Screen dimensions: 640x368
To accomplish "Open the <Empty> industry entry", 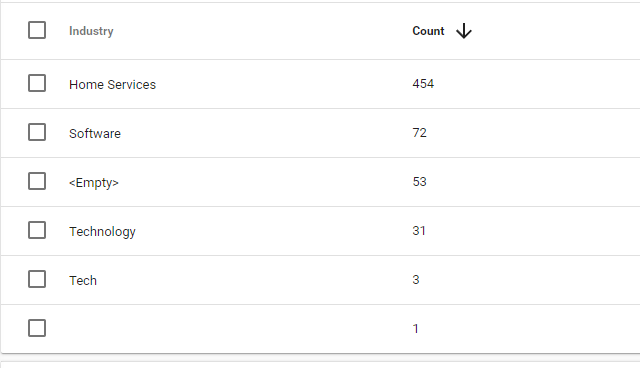I will pyautogui.click(x=94, y=182).
